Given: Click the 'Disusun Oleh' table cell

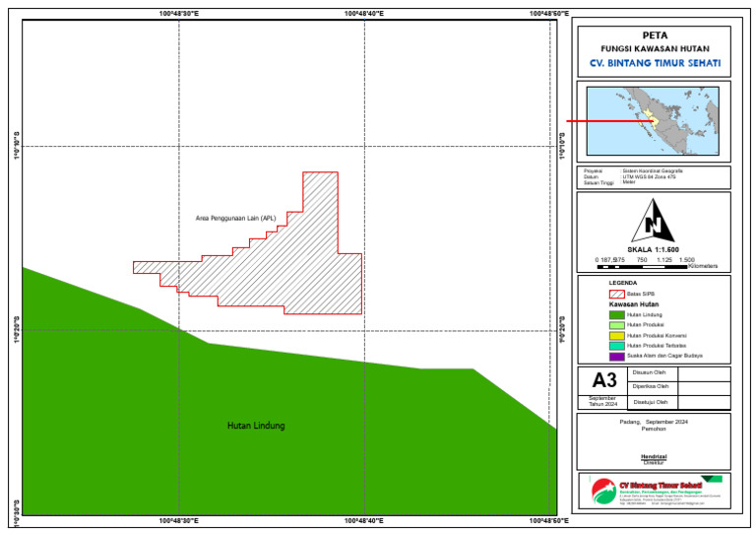Looking at the screenshot, I should pos(653,373).
